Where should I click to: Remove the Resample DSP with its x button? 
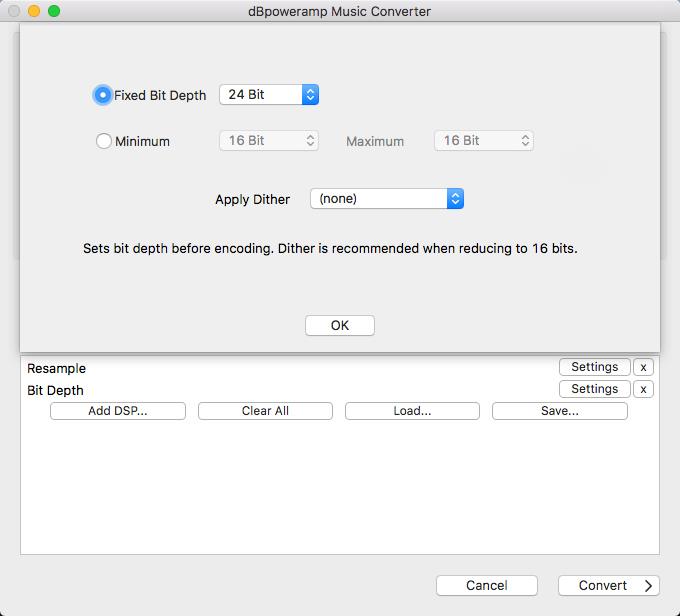coord(643,367)
